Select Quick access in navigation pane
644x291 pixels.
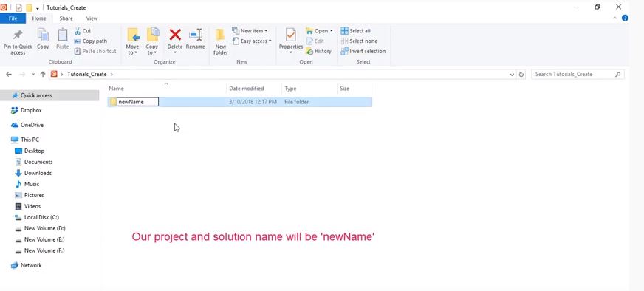click(x=49, y=95)
